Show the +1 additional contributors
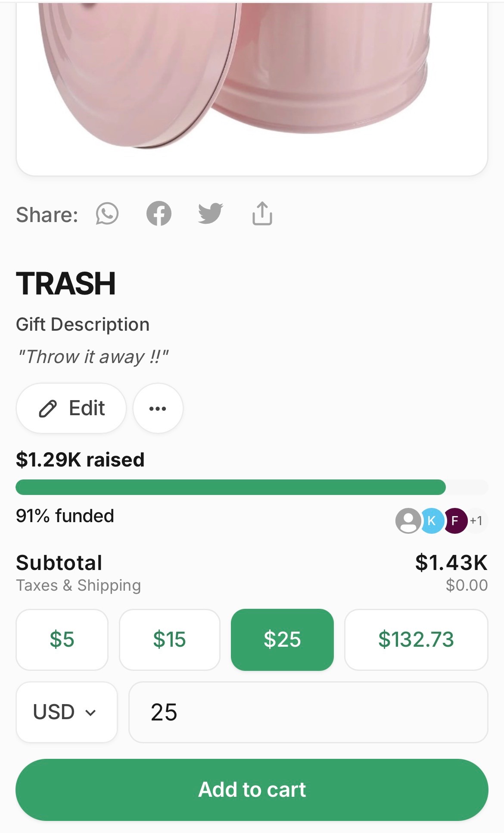This screenshot has width=504, height=833. click(476, 521)
